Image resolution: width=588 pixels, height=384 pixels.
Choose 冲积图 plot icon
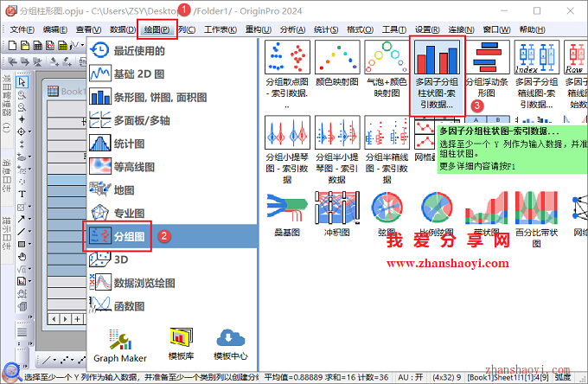[337, 208]
